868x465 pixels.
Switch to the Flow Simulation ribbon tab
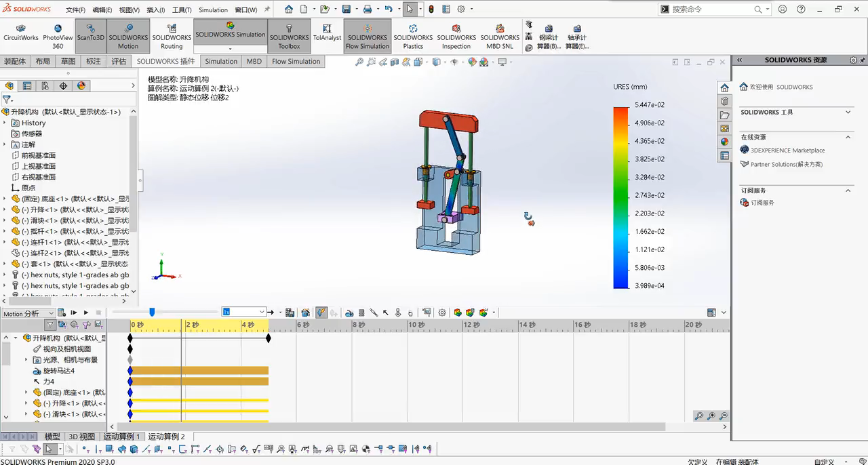[x=296, y=61]
